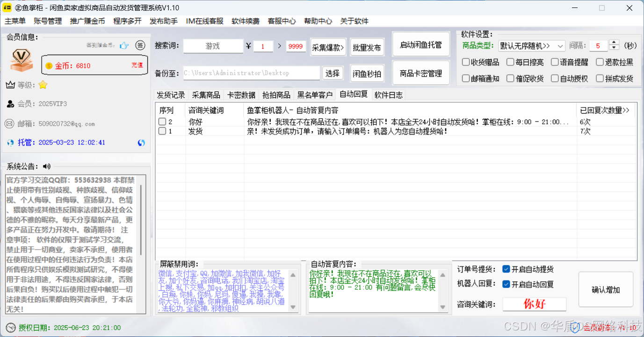Click the blue refresh icon in 托管 row
The width and height of the screenshot is (644, 337).
coord(141,143)
